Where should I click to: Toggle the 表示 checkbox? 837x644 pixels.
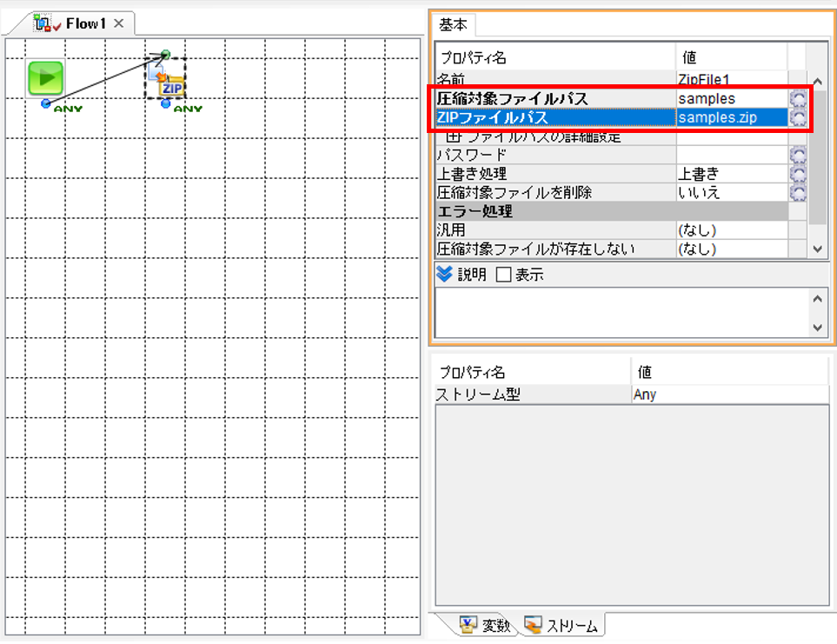503,275
